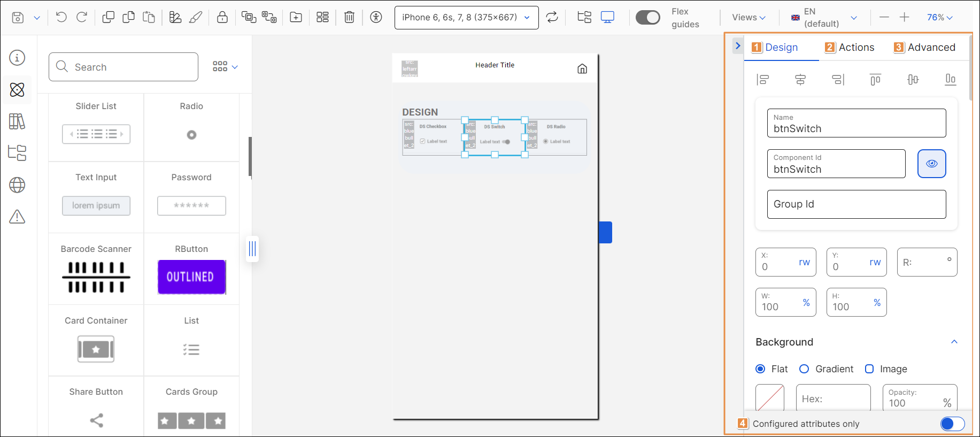Click the home icon in the canvas header
Viewport: 980px width, 437px height.
tap(582, 68)
